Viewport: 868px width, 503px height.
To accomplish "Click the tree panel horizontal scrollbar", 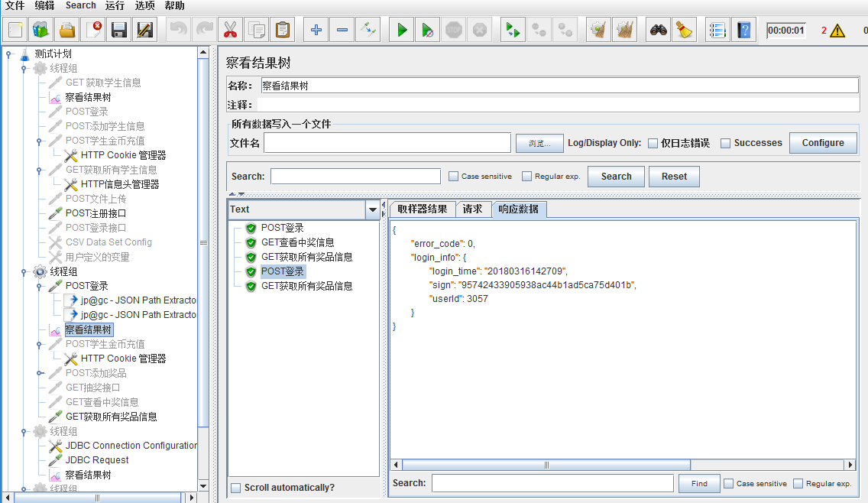I will point(99,498).
